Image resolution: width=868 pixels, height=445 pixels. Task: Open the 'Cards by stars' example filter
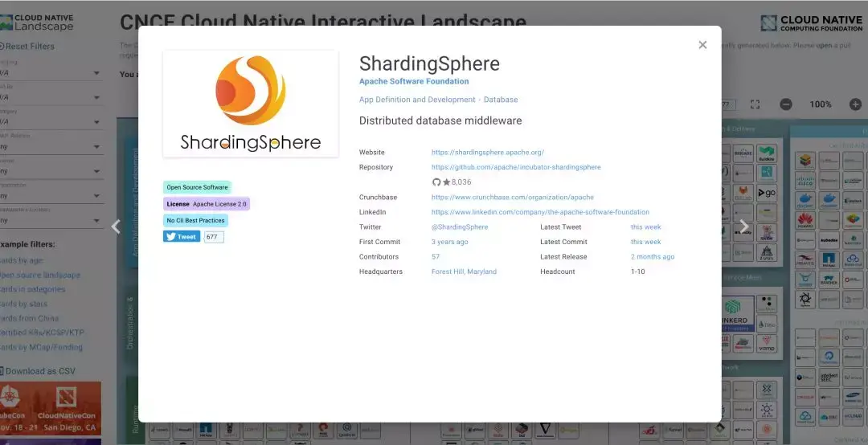pos(24,304)
